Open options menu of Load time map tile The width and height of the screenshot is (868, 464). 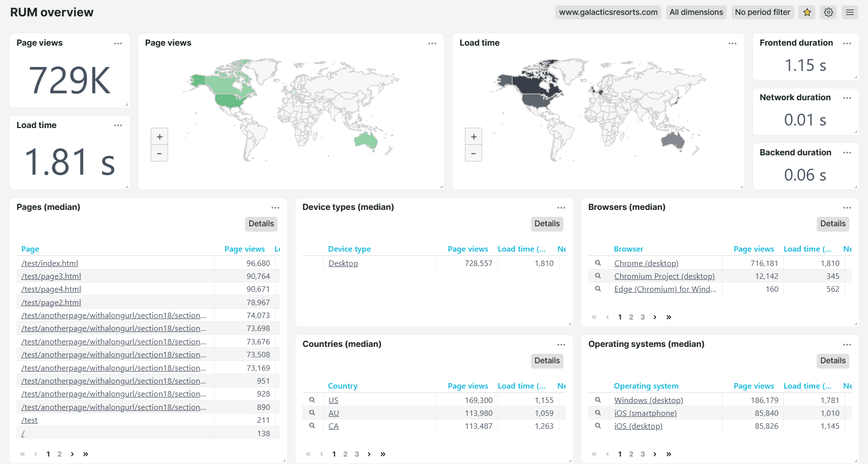(733, 43)
